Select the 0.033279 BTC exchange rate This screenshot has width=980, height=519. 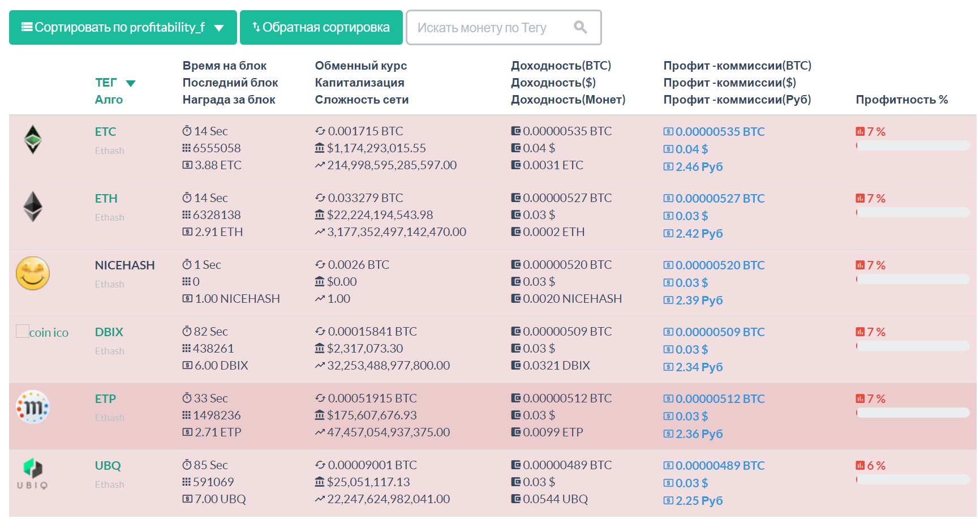366,198
